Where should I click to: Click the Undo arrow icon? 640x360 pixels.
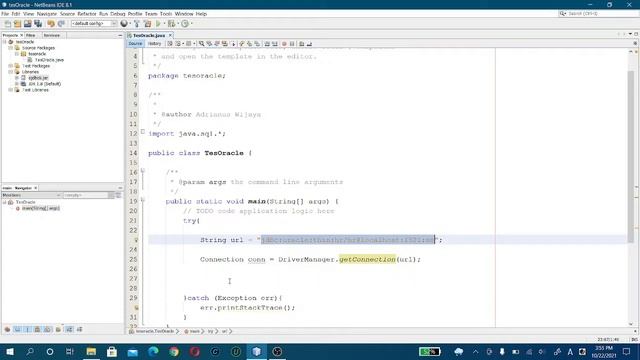(51, 24)
